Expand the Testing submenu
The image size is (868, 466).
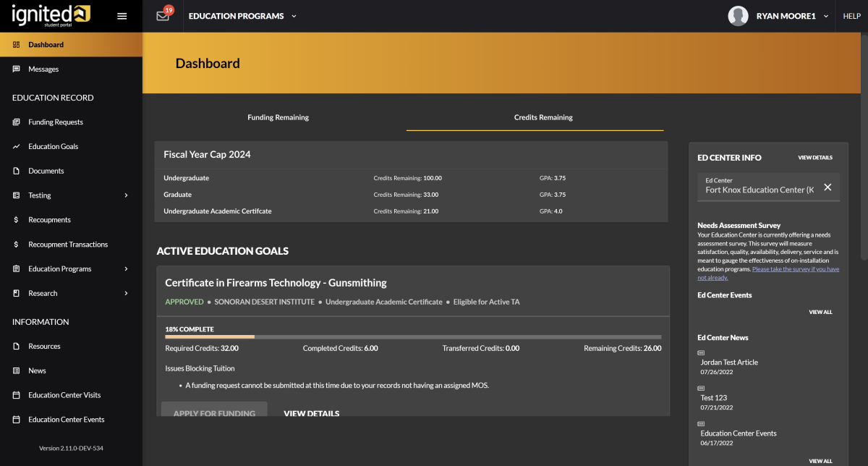[x=126, y=195]
